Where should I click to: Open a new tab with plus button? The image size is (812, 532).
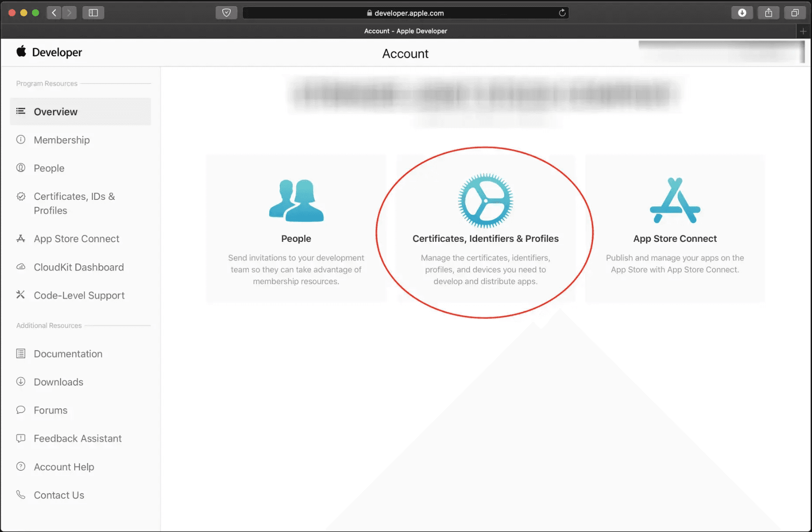tap(803, 31)
